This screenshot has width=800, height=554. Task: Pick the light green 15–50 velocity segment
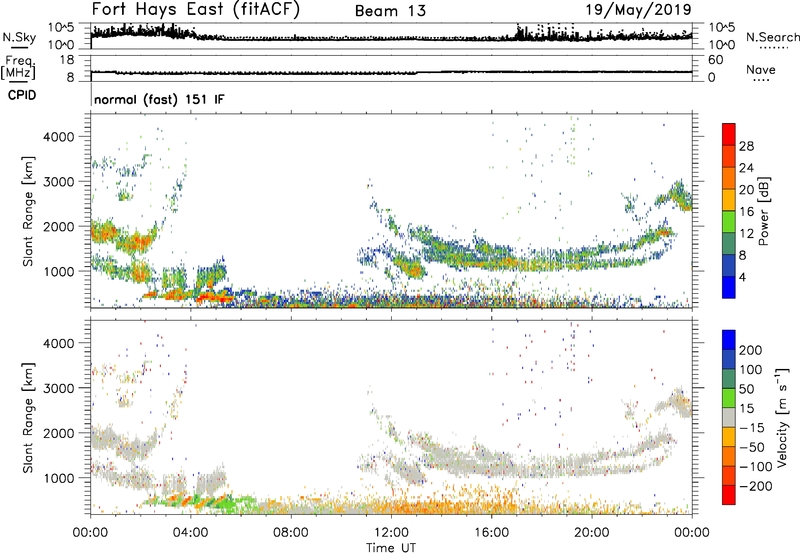(729, 398)
